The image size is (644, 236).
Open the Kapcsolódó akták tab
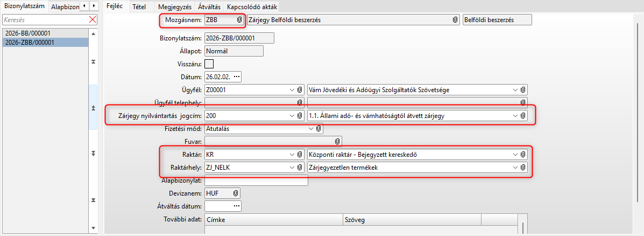tap(252, 6)
